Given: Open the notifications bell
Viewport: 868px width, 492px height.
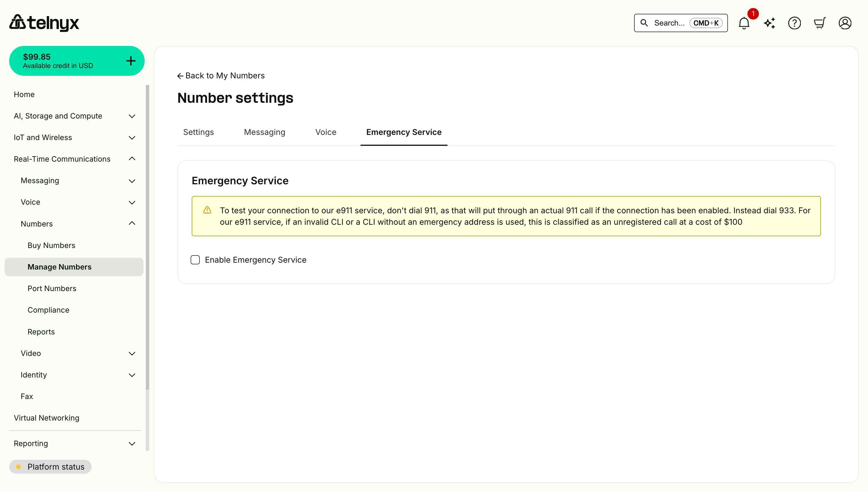Looking at the screenshot, I should (744, 23).
